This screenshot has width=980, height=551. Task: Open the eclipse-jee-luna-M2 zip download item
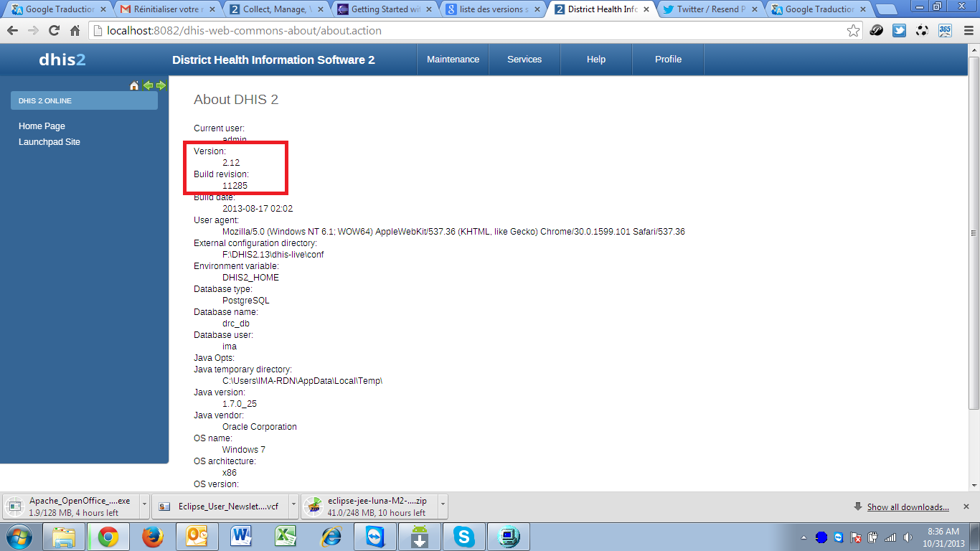(369, 506)
